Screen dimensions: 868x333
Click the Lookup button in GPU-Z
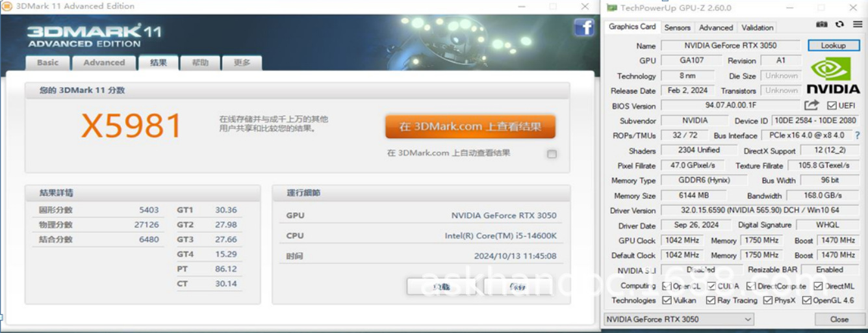click(x=833, y=46)
